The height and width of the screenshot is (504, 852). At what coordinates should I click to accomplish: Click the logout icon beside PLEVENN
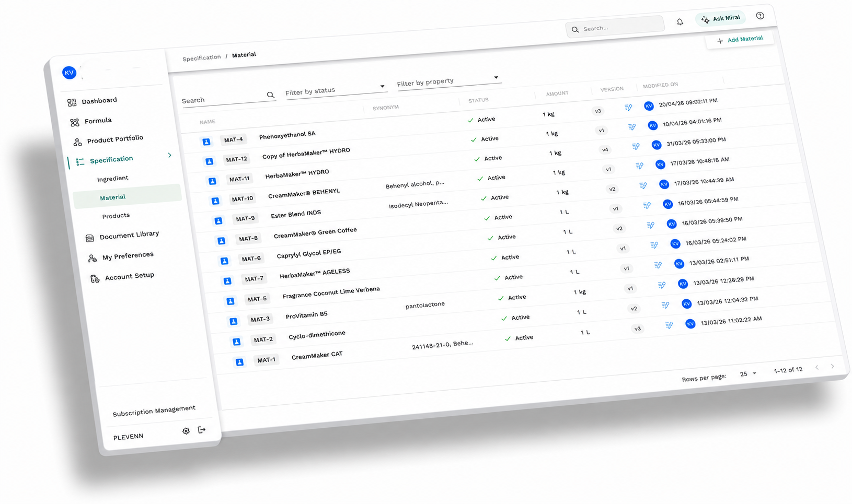(202, 430)
